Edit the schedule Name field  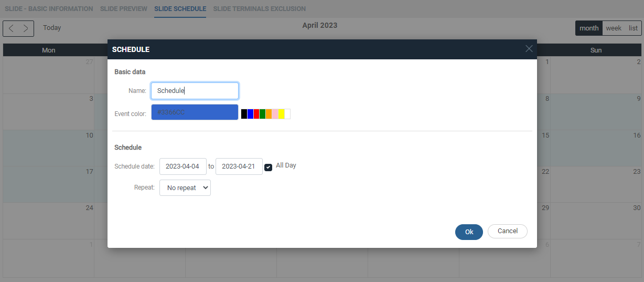[195, 91]
